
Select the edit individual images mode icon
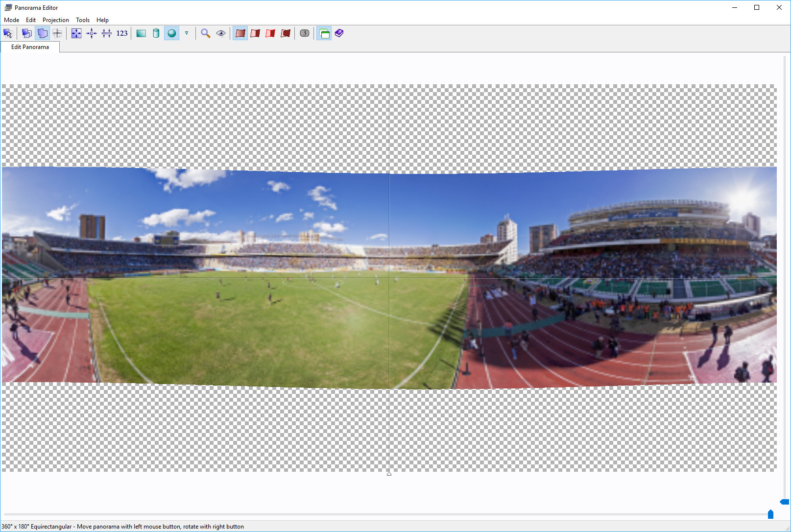click(27, 33)
